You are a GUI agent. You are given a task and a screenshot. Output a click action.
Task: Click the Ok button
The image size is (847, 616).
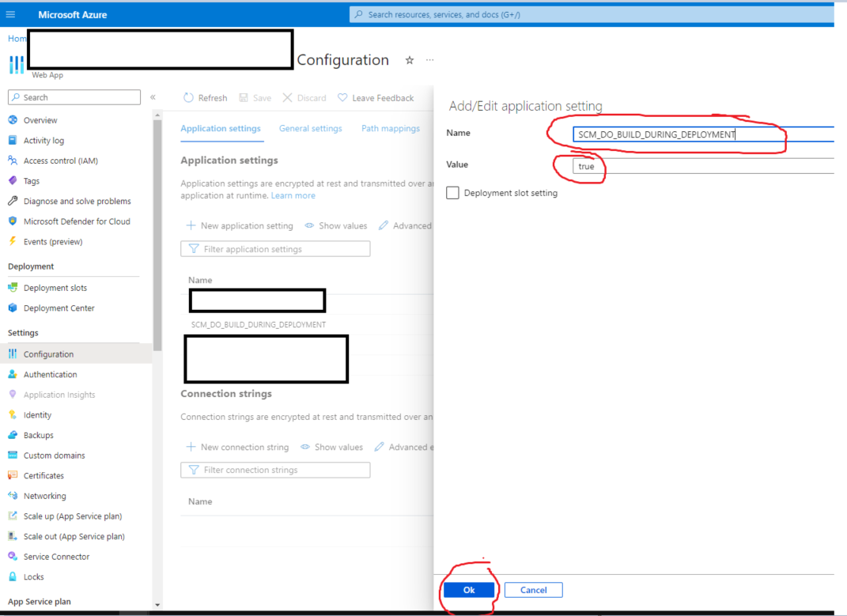point(469,590)
